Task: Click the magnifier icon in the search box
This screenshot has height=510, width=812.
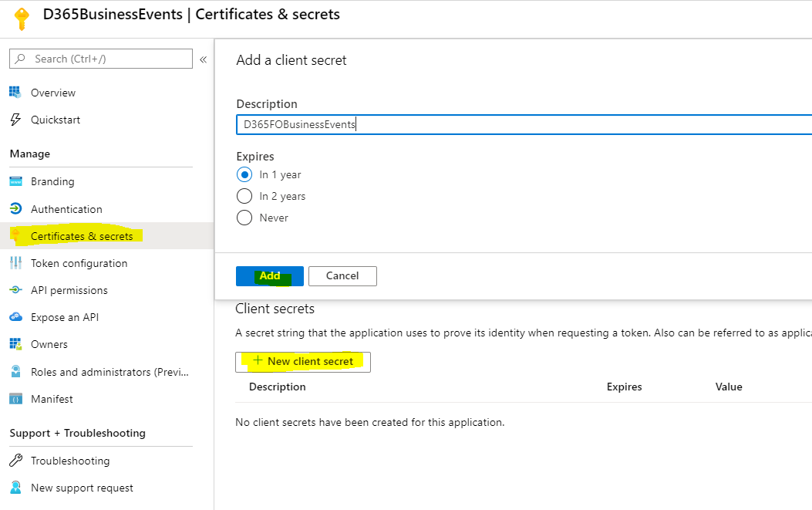Action: [20, 59]
